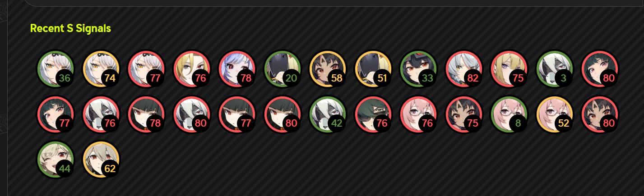Click the blonde avatar showing 76

192,68
